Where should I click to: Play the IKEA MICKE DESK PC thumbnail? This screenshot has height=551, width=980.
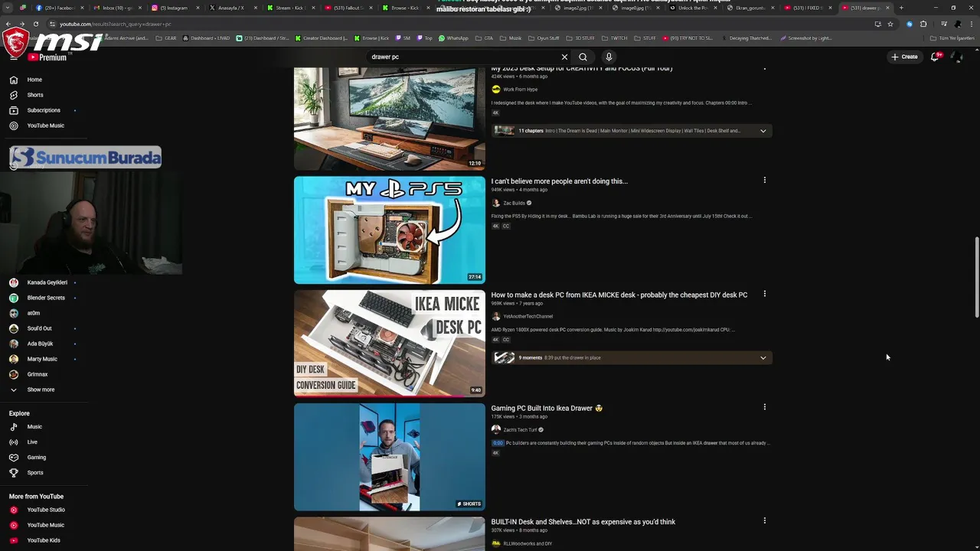(390, 344)
